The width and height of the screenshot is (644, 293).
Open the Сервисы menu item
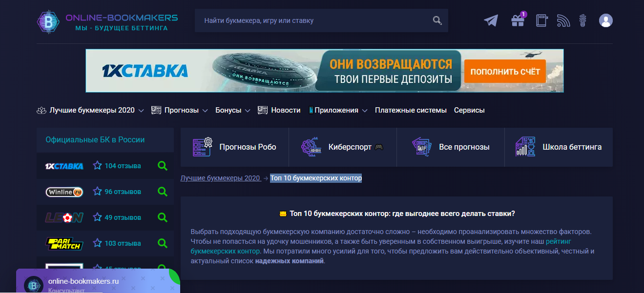(x=469, y=110)
